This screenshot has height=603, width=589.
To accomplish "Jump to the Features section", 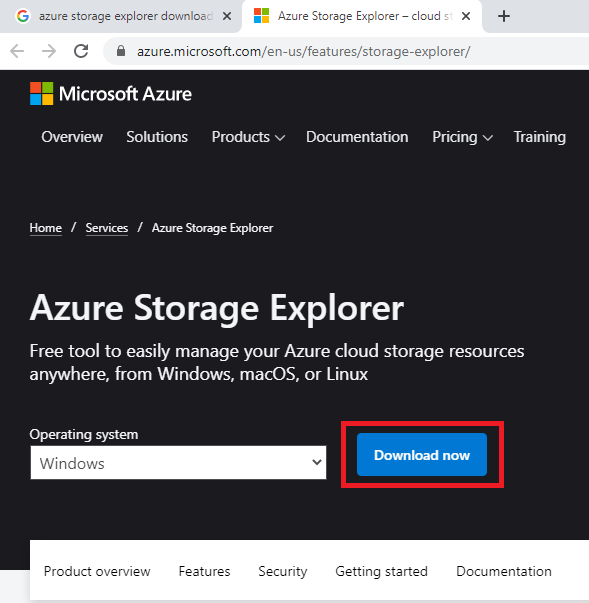I will click(204, 571).
